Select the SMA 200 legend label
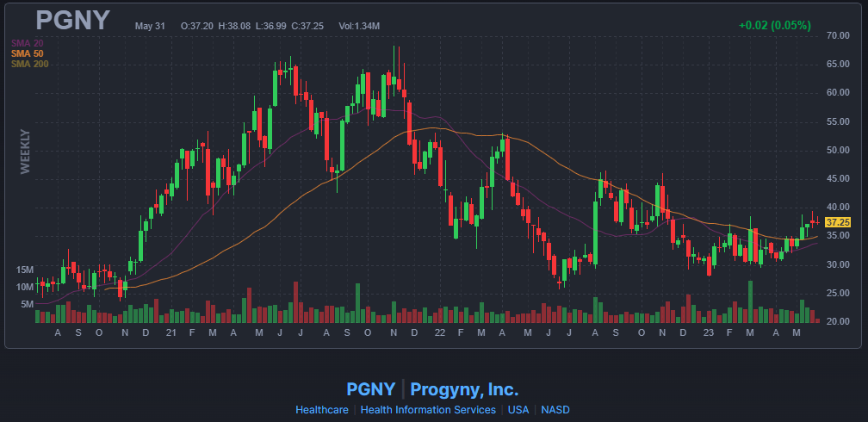The height and width of the screenshot is (422, 868). tap(30, 65)
